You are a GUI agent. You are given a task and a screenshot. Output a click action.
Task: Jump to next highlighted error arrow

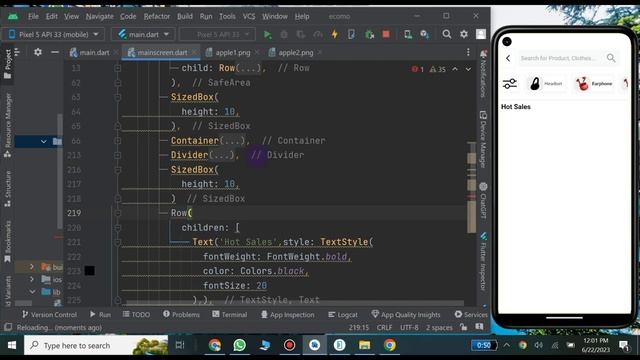tap(468, 69)
